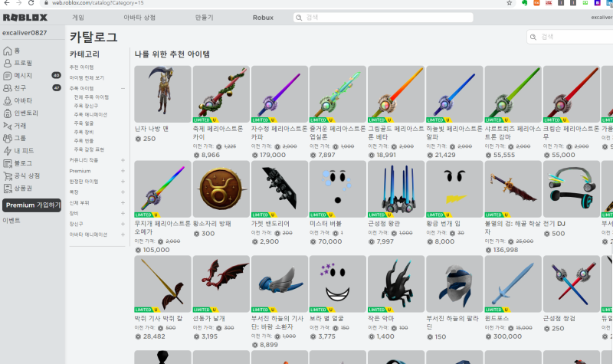This screenshot has width=613, height=364.
Task: Open 전기 DJ headphones thumbnail
Action: tap(571, 189)
